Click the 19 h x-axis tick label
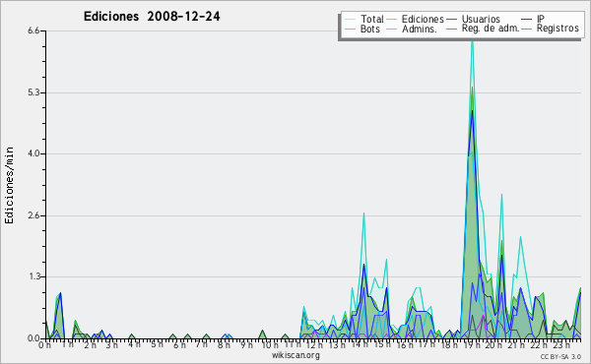This screenshot has width=591, height=364. pos(471,344)
